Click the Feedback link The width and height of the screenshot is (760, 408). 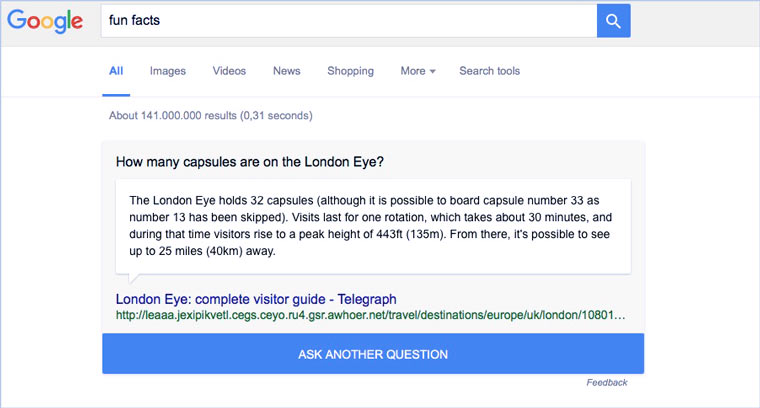607,382
